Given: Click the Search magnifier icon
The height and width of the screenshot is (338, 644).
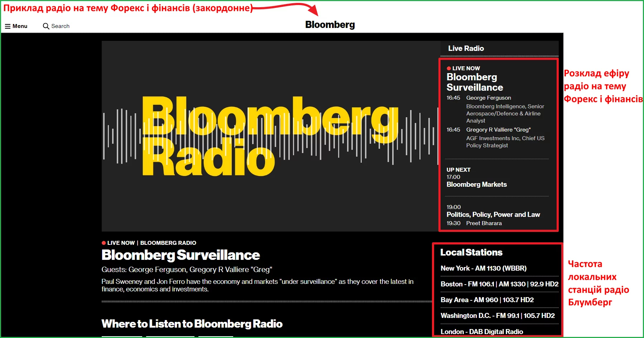Looking at the screenshot, I should point(46,26).
